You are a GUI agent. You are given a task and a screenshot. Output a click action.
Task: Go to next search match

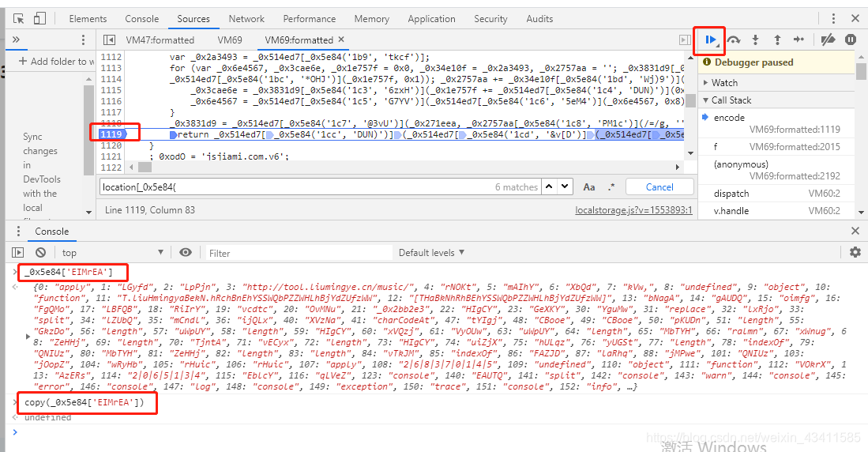[x=564, y=186]
